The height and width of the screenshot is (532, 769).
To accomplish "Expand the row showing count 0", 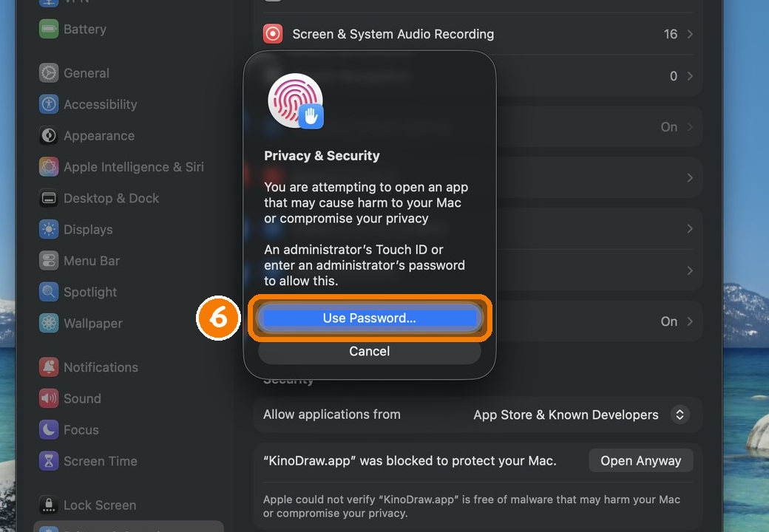I will pyautogui.click(x=690, y=76).
